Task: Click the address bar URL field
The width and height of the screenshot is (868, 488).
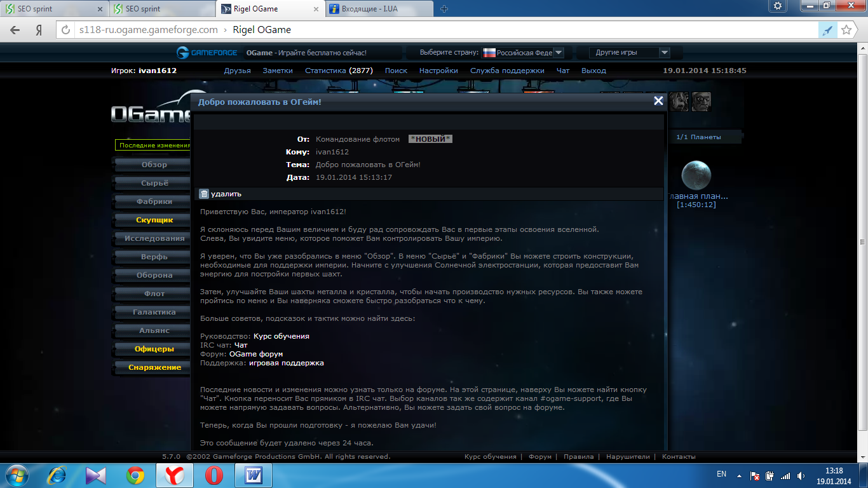Action: (x=445, y=30)
